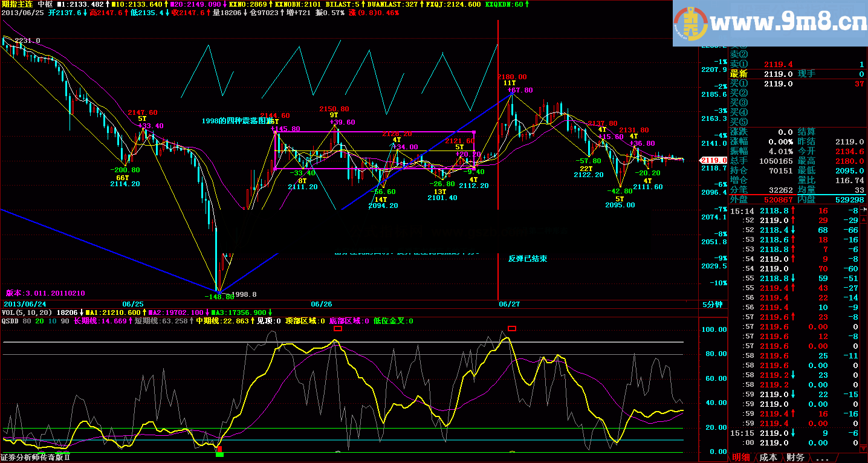Switch to the 成本 tab
This screenshot has width=868, height=463.
click(768, 458)
